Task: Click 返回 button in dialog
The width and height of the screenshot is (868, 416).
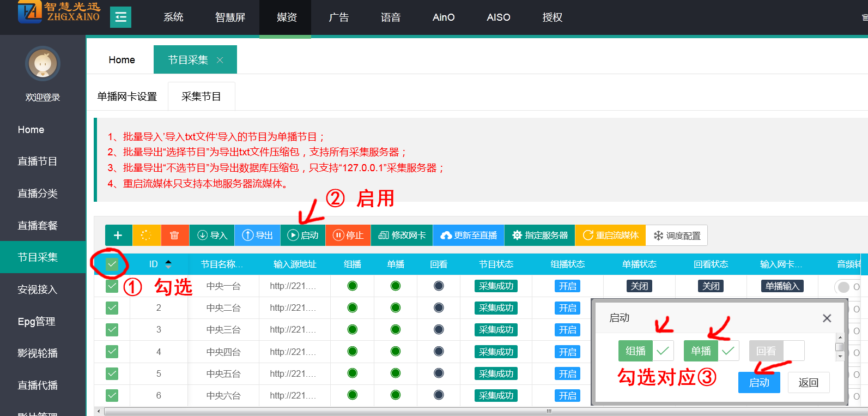Action: 808,383
